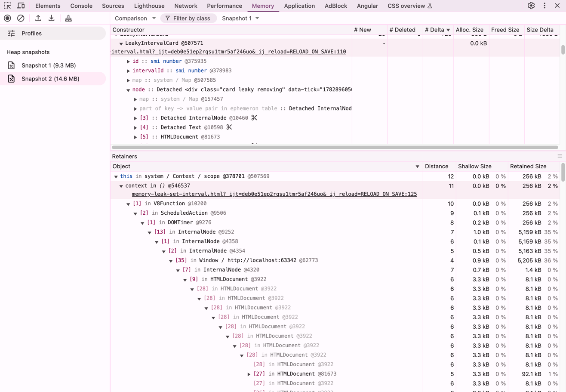Viewport: 566px width, 392px height.
Task: Click the collect garbage broom icon
Action: pos(68,18)
